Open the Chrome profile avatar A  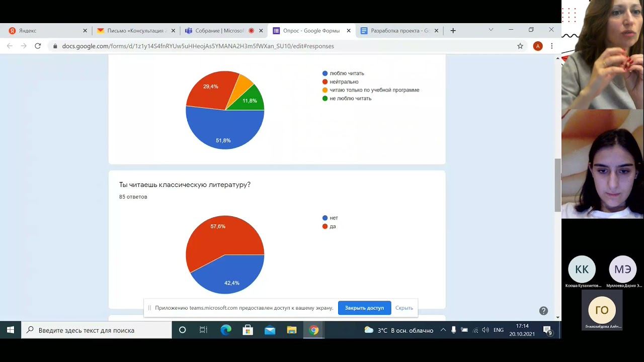coord(538,46)
